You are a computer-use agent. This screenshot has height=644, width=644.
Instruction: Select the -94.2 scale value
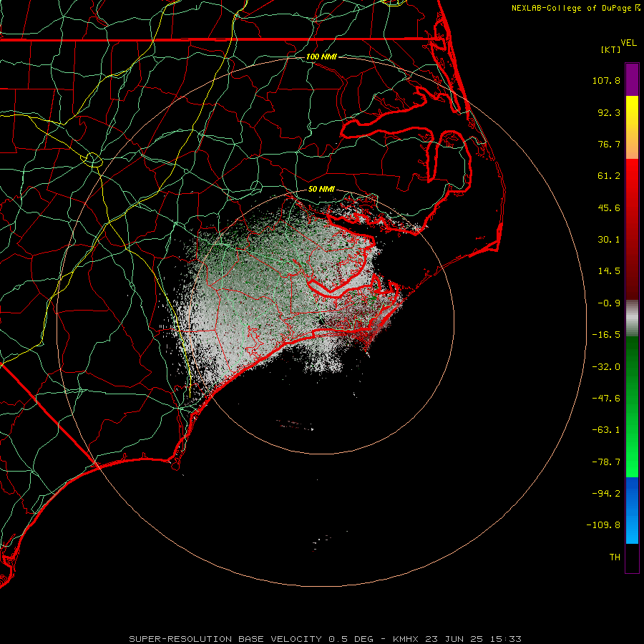click(x=606, y=494)
